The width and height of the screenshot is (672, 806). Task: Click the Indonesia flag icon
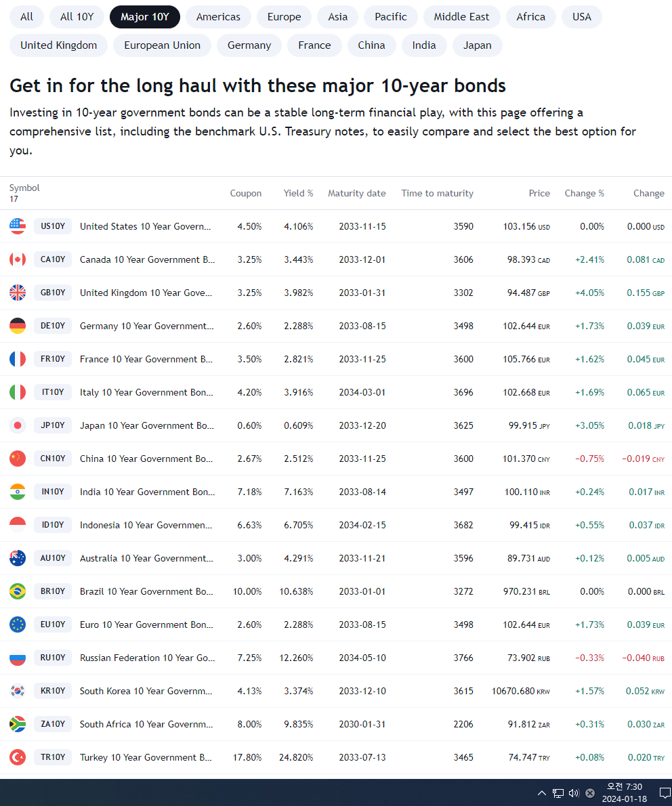tap(18, 525)
